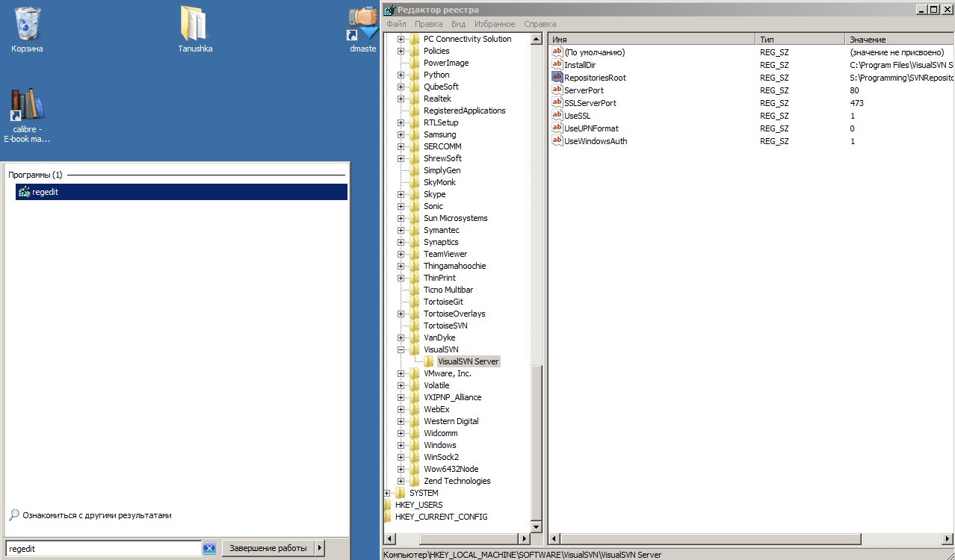Launch calibre E-book management desktop shortcut

tap(28, 105)
